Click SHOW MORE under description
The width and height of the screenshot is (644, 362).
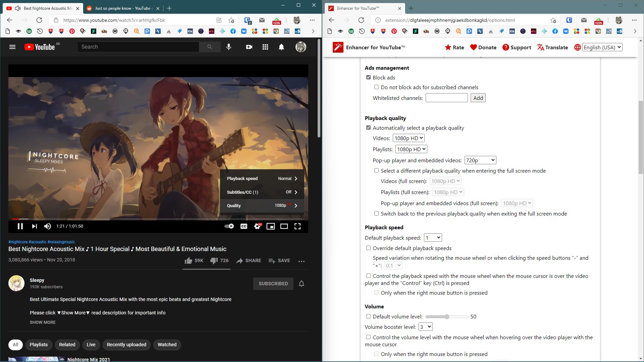[x=43, y=322]
